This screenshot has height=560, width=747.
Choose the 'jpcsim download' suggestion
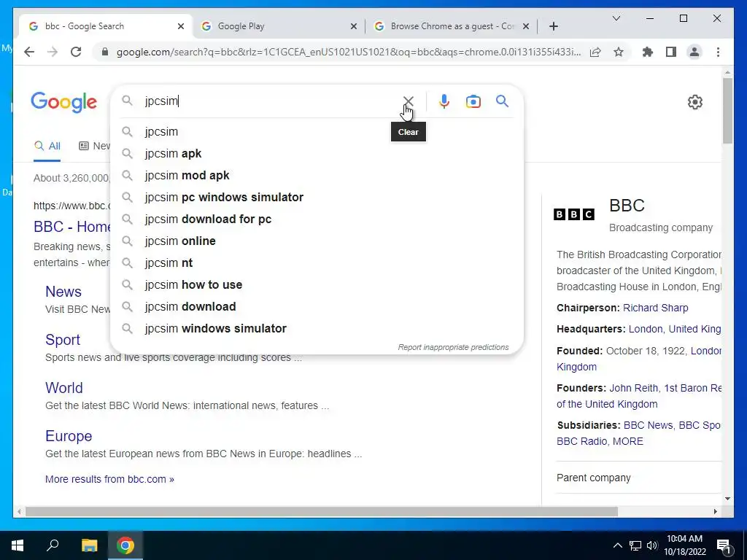click(317, 307)
